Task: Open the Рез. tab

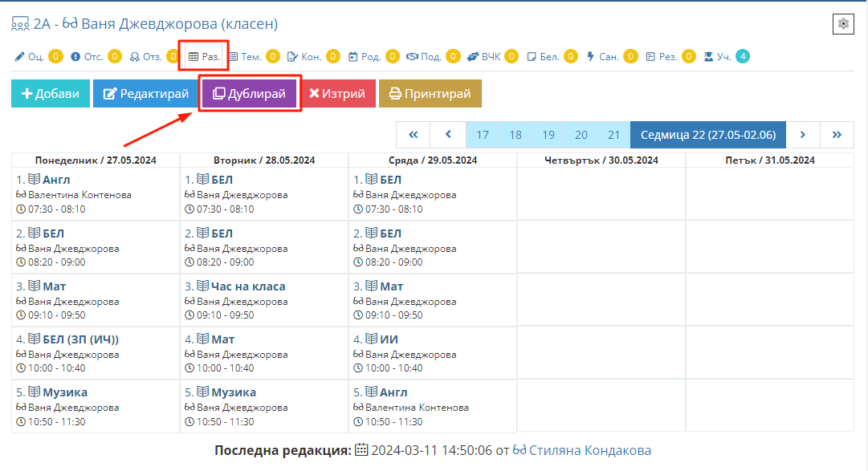Action: click(670, 56)
